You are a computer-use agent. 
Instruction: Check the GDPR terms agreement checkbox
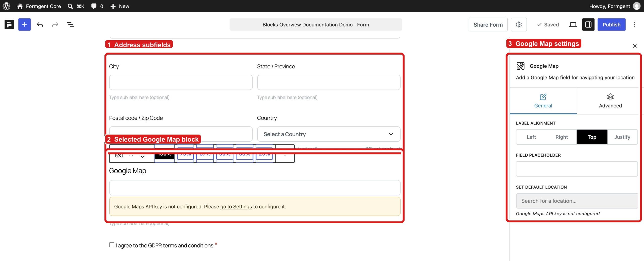click(x=112, y=245)
